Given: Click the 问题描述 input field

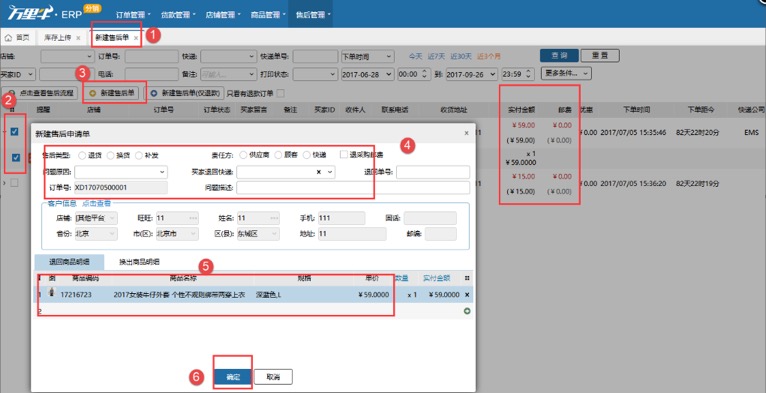Looking at the screenshot, I should (353, 187).
